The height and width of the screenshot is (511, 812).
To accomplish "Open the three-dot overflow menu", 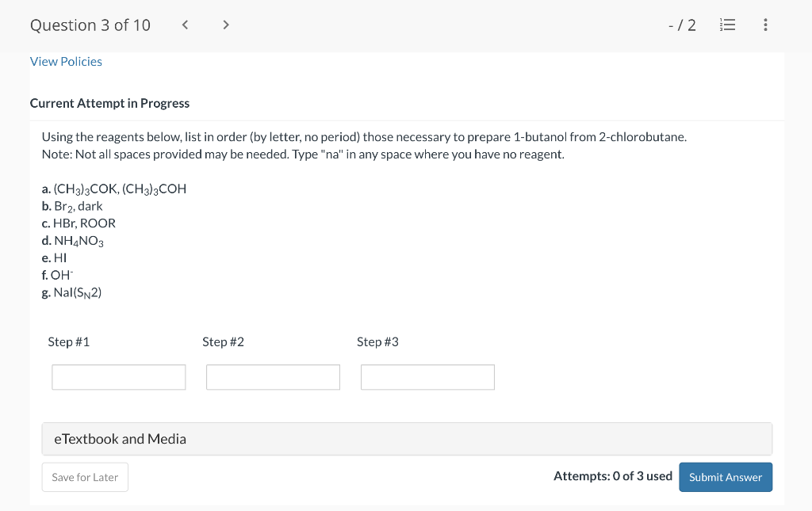I will pos(765,25).
